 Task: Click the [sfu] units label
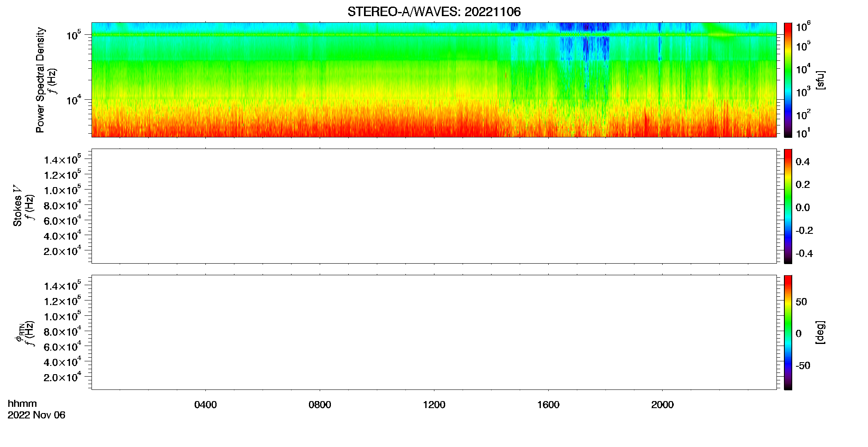820,80
